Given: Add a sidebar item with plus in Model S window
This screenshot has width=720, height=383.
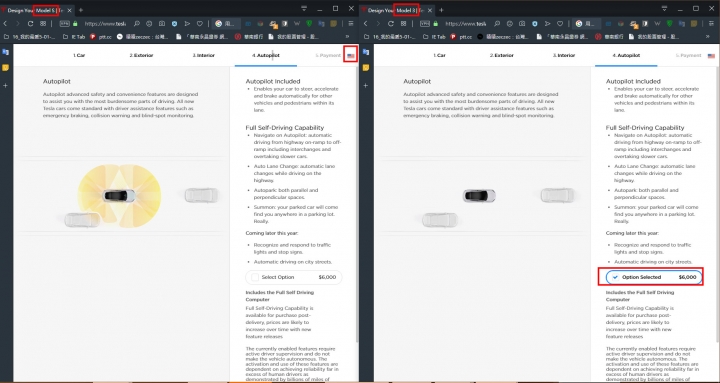Looking at the screenshot, I should tap(6, 85).
